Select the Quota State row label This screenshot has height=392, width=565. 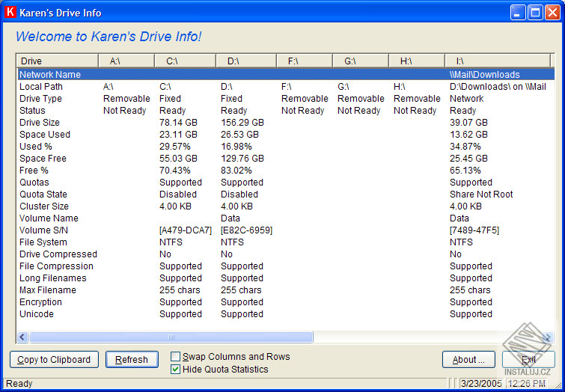(43, 195)
